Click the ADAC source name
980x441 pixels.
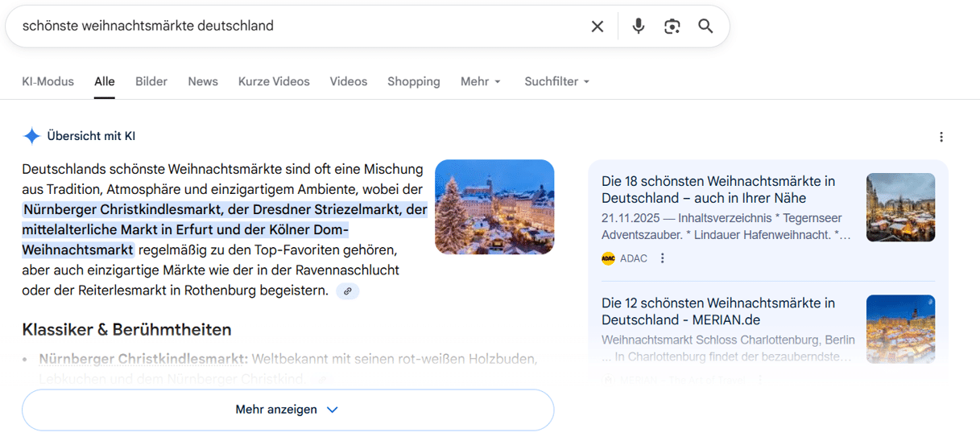[x=634, y=258]
